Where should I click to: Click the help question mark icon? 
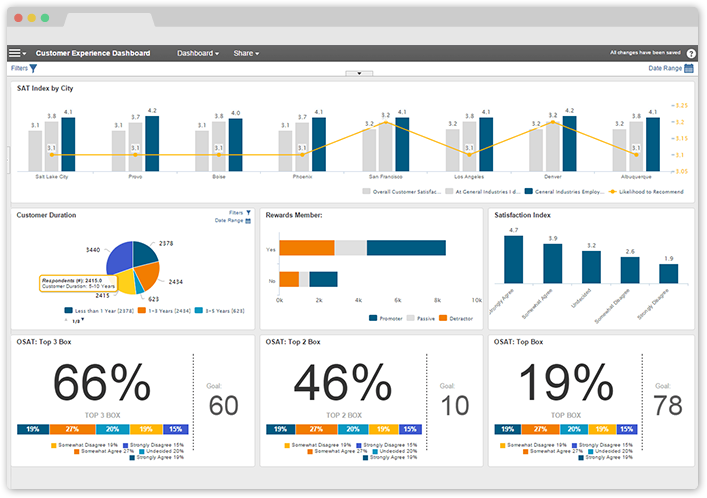coord(691,53)
